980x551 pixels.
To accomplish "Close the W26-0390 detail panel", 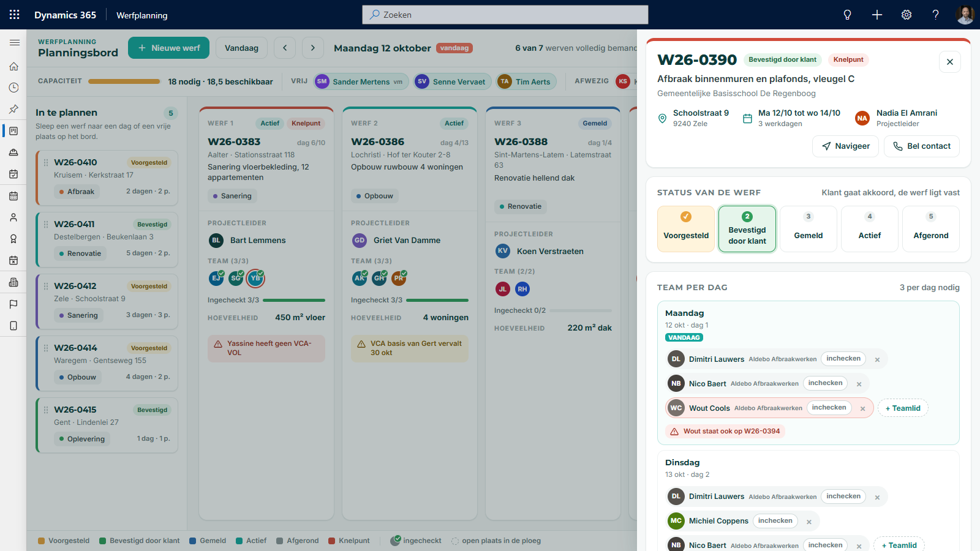I will (950, 62).
